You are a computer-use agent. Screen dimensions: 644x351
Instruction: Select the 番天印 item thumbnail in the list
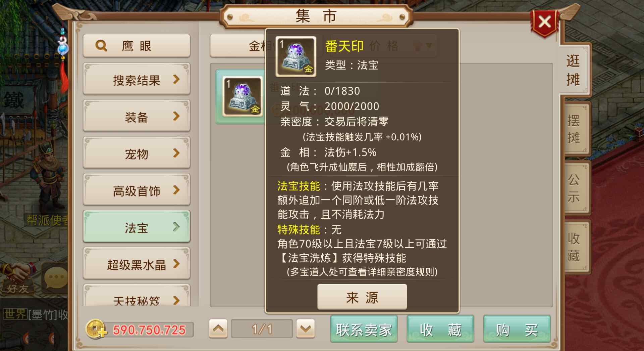click(243, 96)
